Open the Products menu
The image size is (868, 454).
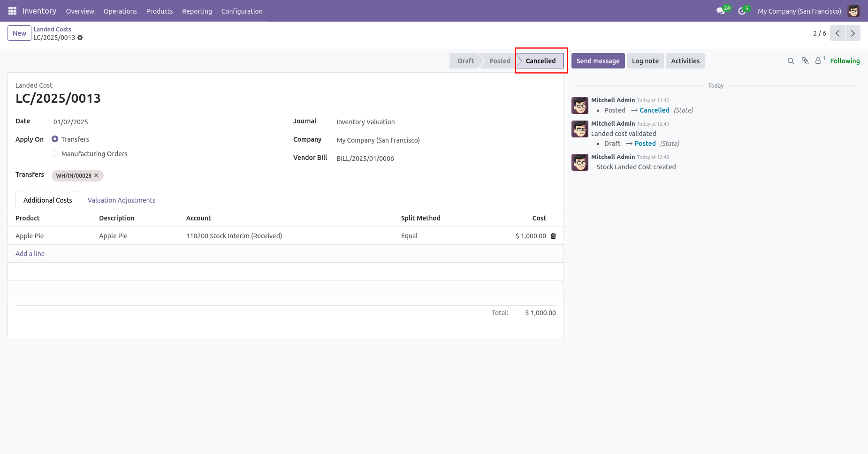coord(160,11)
